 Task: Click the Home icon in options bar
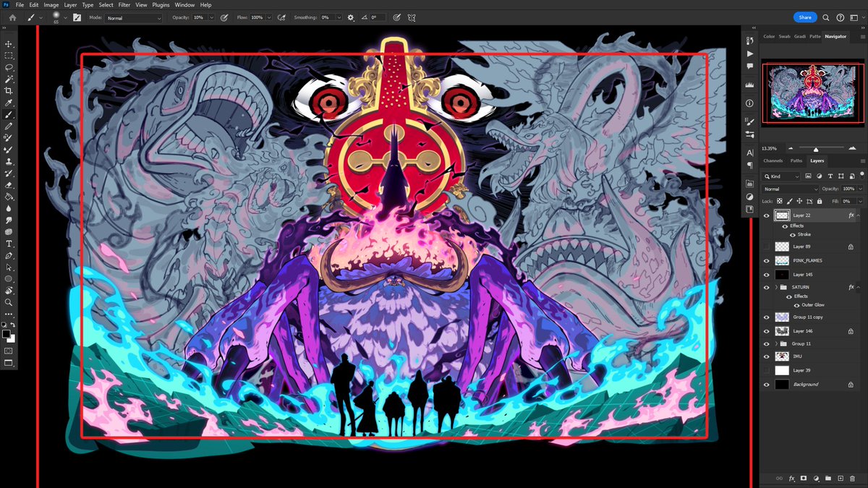pyautogui.click(x=12, y=17)
